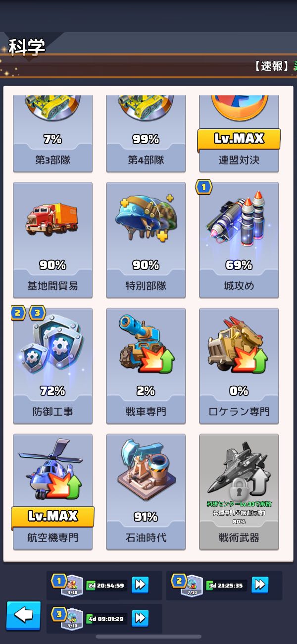Go back using the blue arrow
297x644 pixels.
click(x=23, y=616)
